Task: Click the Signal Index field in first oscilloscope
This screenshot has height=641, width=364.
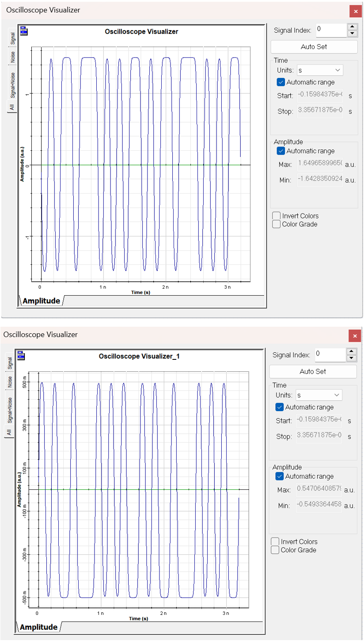Action: (331, 30)
